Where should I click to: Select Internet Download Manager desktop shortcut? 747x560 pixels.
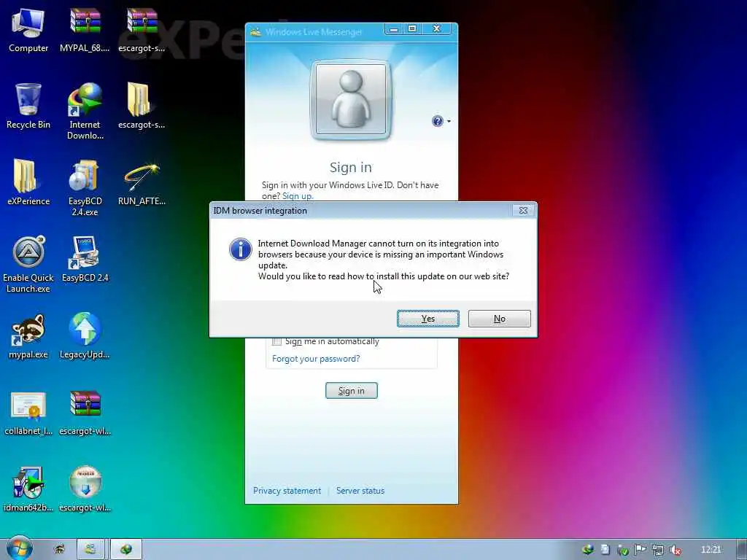(x=85, y=111)
